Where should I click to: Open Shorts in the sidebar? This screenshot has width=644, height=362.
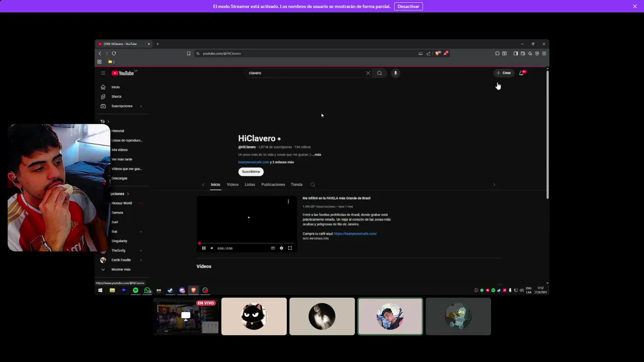[116, 97]
